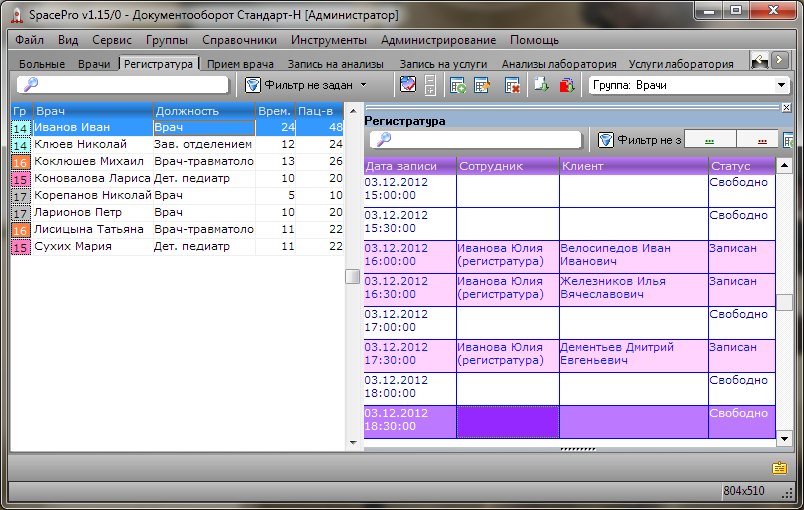The height and width of the screenshot is (510, 804).
Task: Open the Группы menu
Action: [167, 40]
